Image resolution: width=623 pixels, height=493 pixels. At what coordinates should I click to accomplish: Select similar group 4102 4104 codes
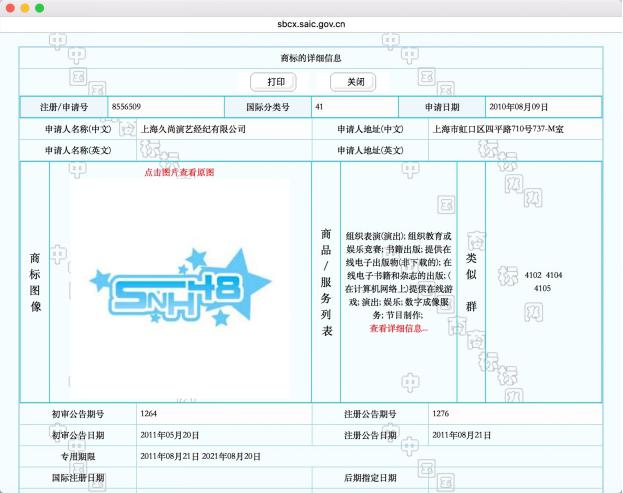click(x=543, y=275)
